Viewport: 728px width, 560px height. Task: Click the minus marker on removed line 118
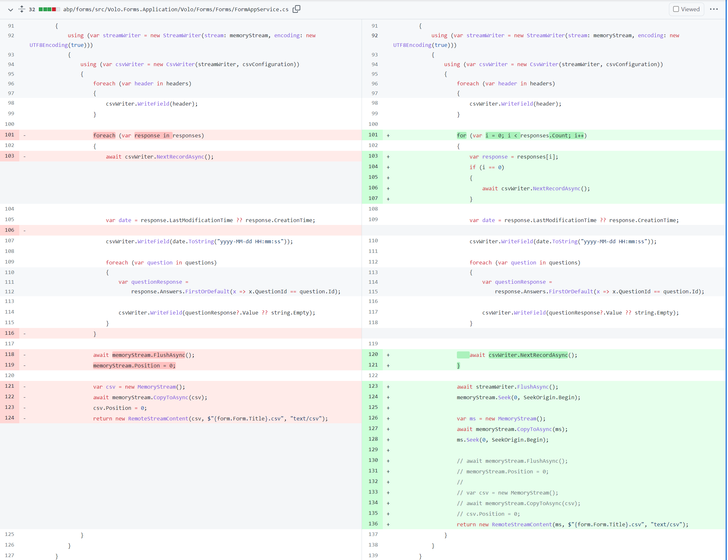coord(25,355)
